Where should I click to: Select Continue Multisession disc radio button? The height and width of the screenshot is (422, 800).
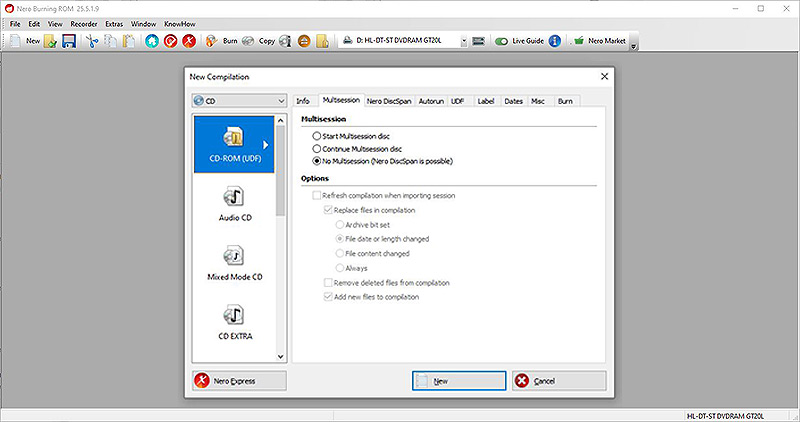(x=317, y=149)
